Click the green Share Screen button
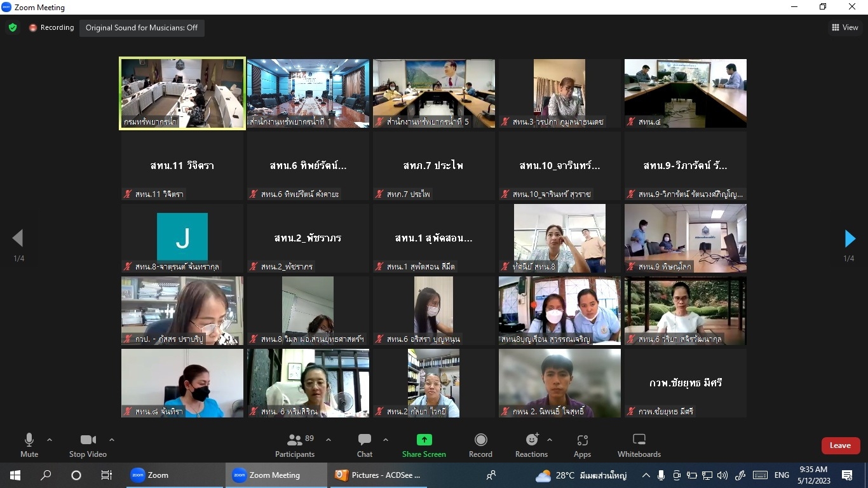The image size is (868, 488). coord(424,445)
